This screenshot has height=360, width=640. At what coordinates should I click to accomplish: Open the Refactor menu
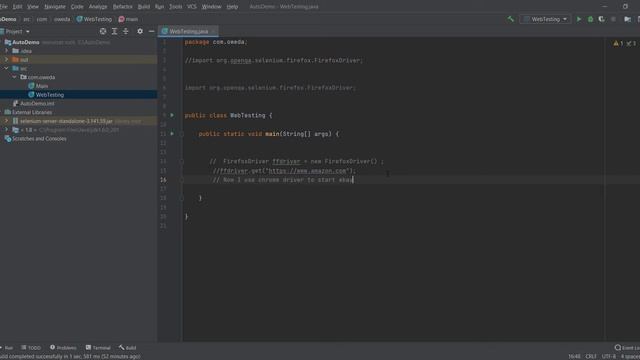point(122,7)
